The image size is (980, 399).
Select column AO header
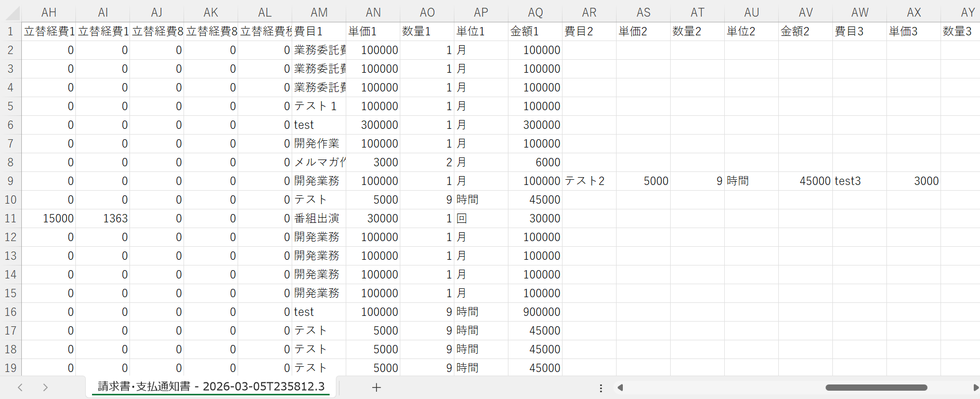[x=427, y=12]
